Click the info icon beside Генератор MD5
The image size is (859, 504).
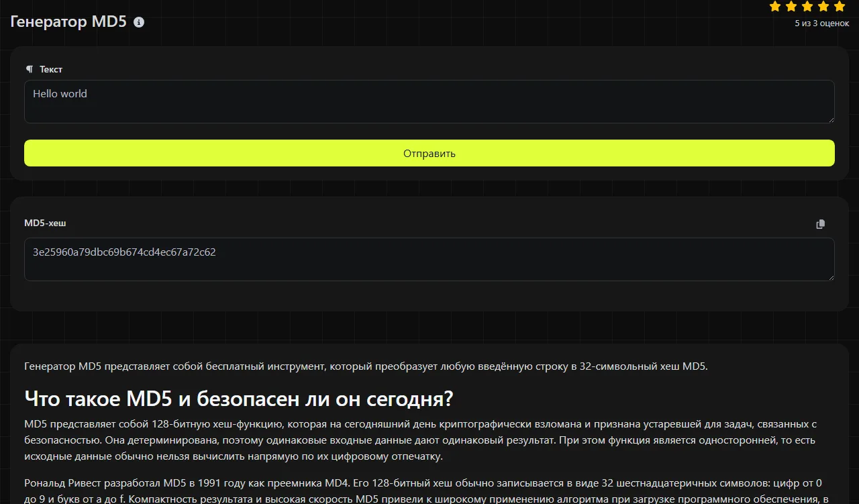click(x=139, y=22)
